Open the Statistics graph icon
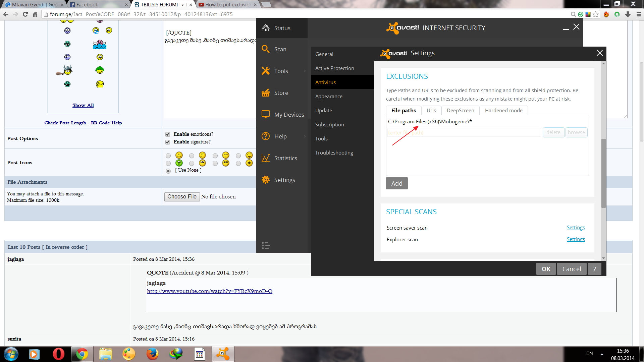This screenshot has height=362, width=644. pos(266,158)
